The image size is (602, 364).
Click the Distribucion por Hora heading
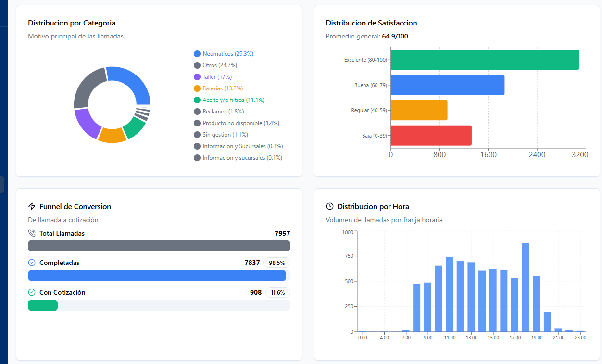[373, 206]
